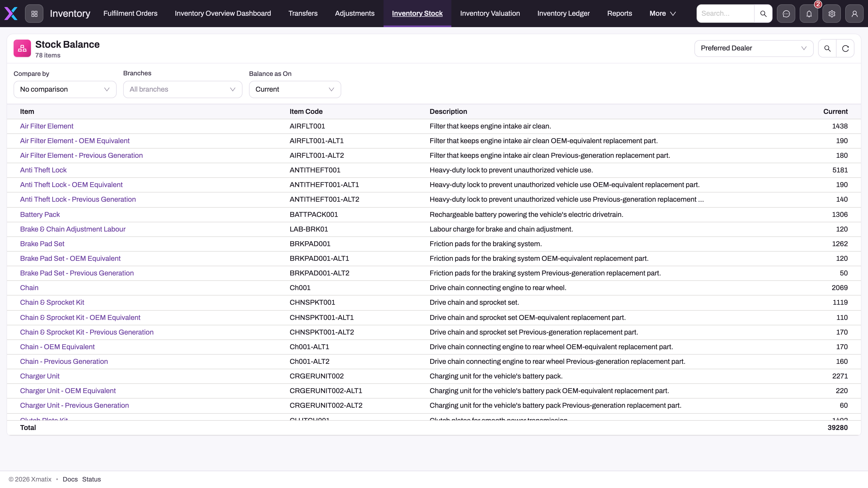
Task: Open the Compare by dropdown
Action: click(x=65, y=89)
